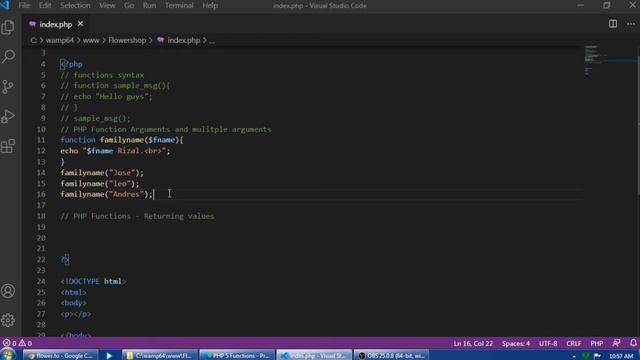
Task: Change encoding via UTF-8 status item
Action: click(x=548, y=343)
